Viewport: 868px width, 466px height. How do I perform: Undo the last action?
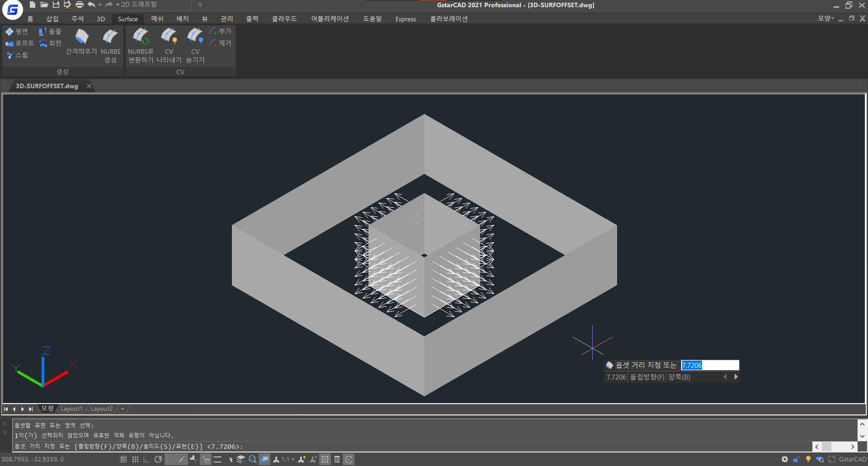pyautogui.click(x=92, y=5)
